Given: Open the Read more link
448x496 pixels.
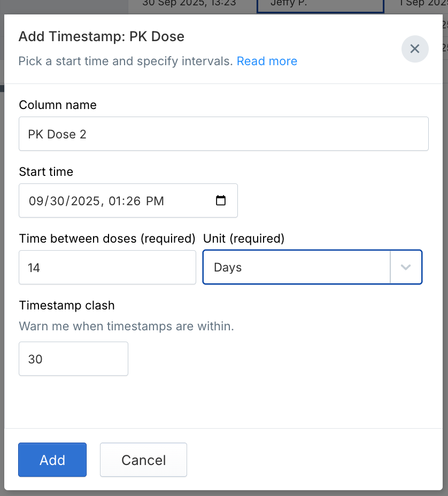Looking at the screenshot, I should tap(267, 61).
